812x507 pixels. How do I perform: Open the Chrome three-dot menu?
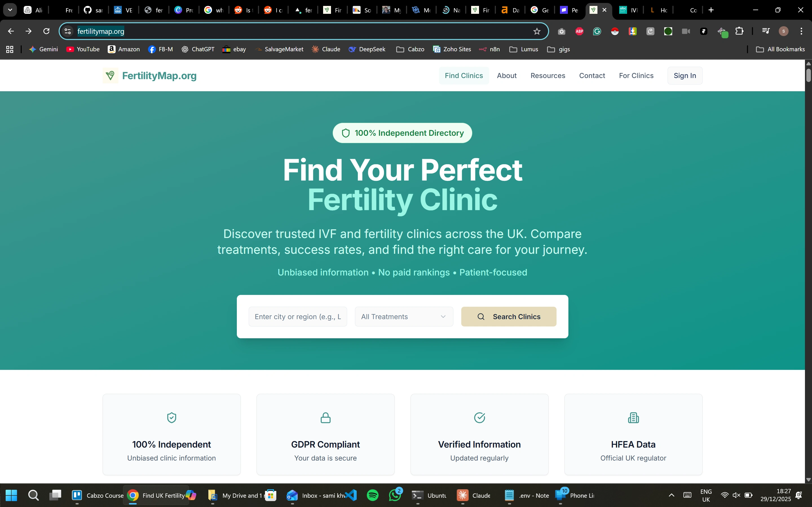coord(802,31)
